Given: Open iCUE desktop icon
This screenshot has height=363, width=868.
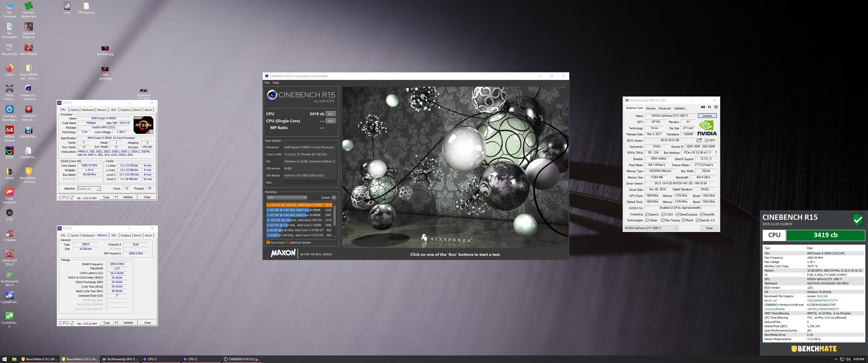Looking at the screenshot, I should tap(9, 215).
